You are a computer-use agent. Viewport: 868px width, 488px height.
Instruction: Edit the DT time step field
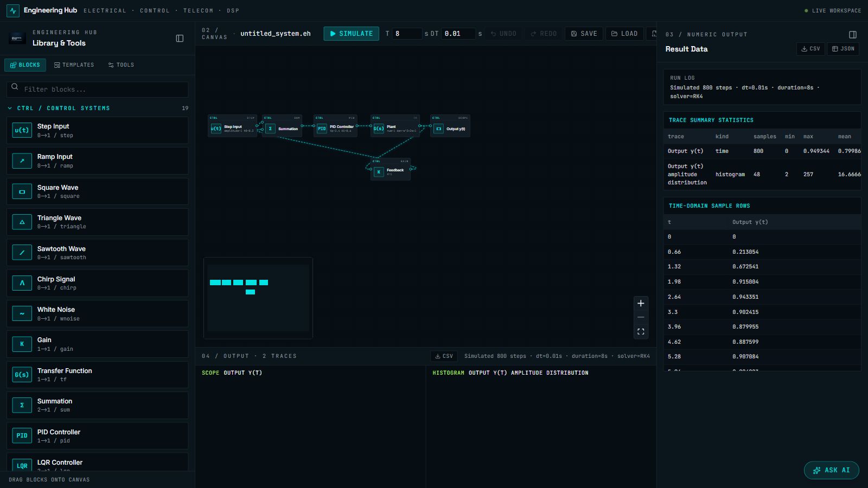tap(458, 34)
